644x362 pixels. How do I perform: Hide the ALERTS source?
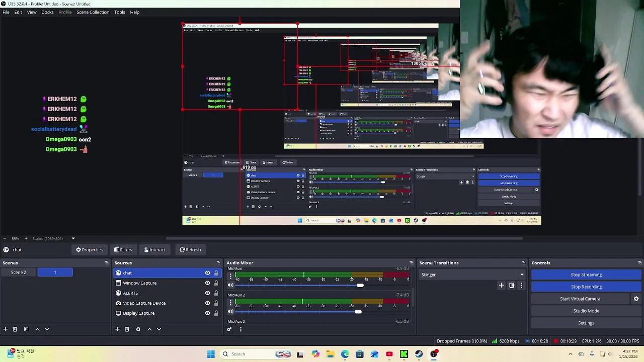click(x=207, y=293)
